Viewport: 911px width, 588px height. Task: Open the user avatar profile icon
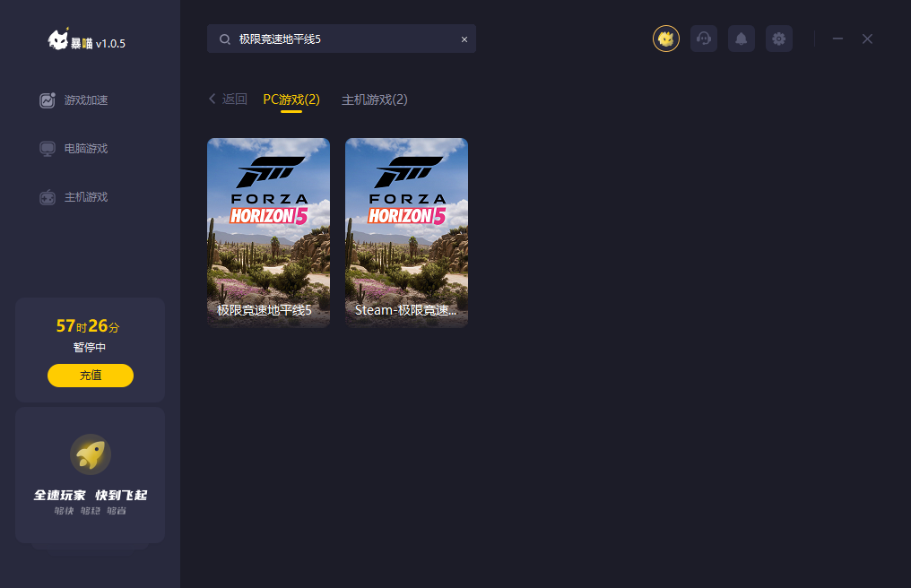(666, 39)
